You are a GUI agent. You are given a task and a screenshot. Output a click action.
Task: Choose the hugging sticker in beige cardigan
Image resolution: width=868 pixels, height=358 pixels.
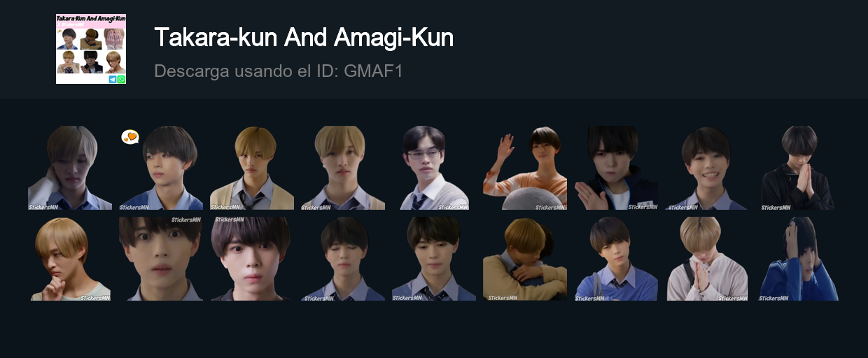coord(525,259)
